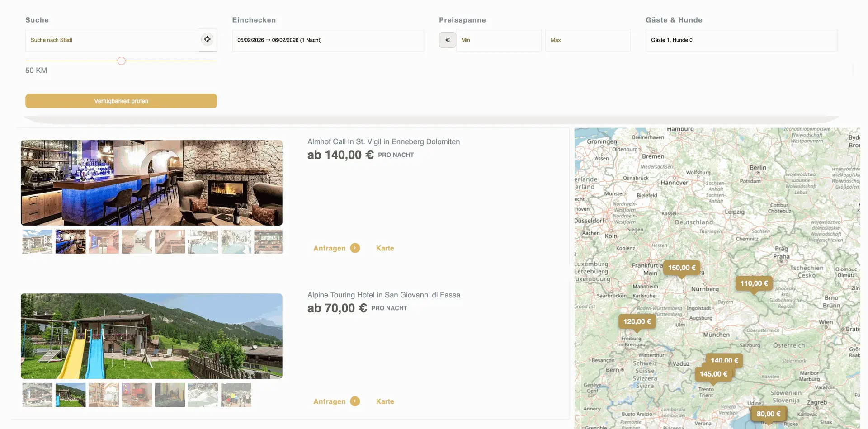The height and width of the screenshot is (429, 868).
Task: Focus the Suche nach Stadt field
Action: [112, 40]
